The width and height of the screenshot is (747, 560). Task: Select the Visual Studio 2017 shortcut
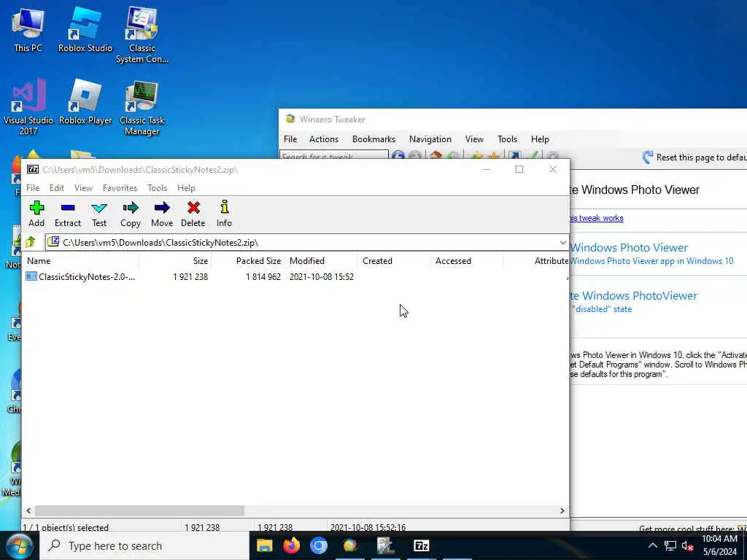tap(28, 106)
